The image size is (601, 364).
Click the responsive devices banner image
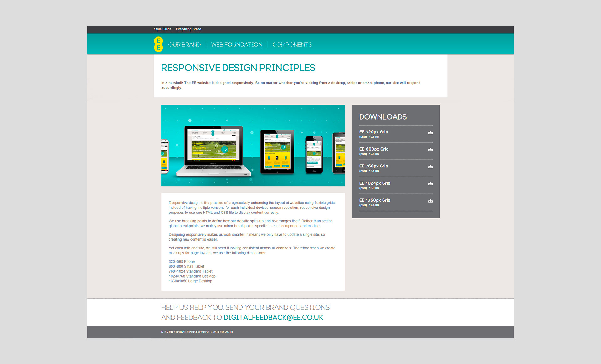pyautogui.click(x=253, y=146)
